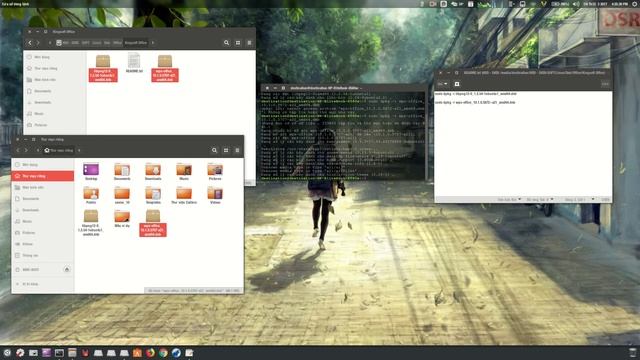The width and height of the screenshot is (640, 360).
Task: Open Music in Kingsoft Office window sidebar
Action: (x=55, y=113)
